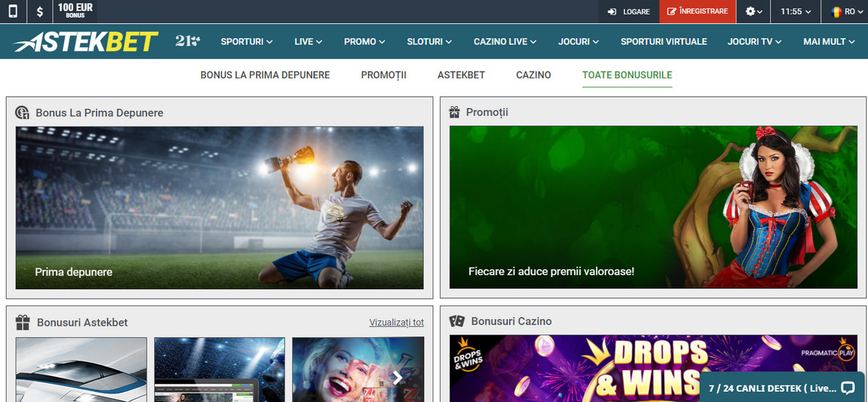Open the 7/24 Canli Destek live chat
The image size is (868, 402).
pos(782,387)
